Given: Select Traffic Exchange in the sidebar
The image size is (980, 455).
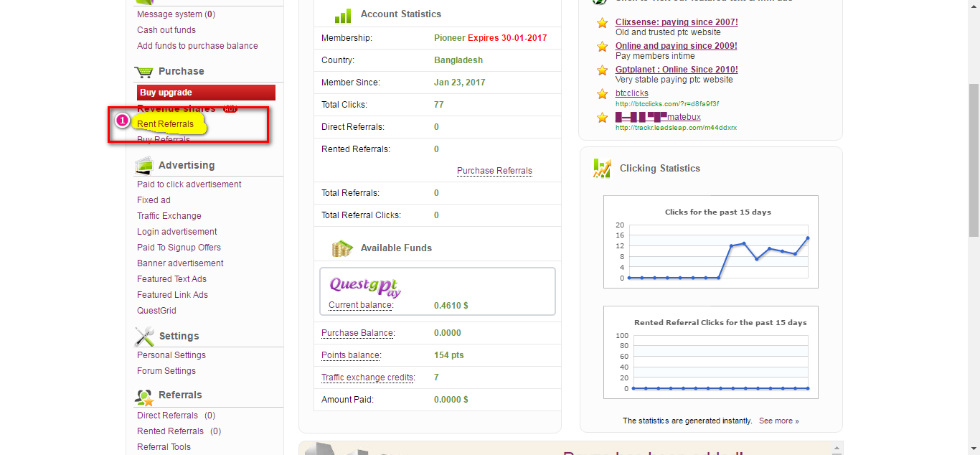Looking at the screenshot, I should [x=169, y=216].
